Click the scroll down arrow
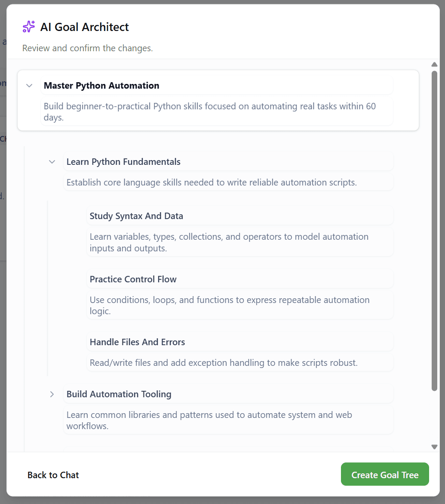Screen dimensions: 445x504 click(434, 447)
